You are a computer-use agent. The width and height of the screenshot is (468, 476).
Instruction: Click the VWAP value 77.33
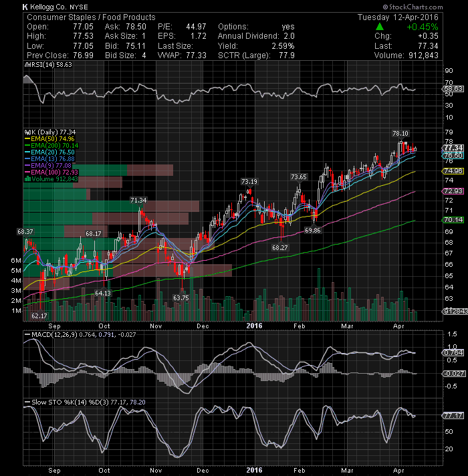[196, 55]
